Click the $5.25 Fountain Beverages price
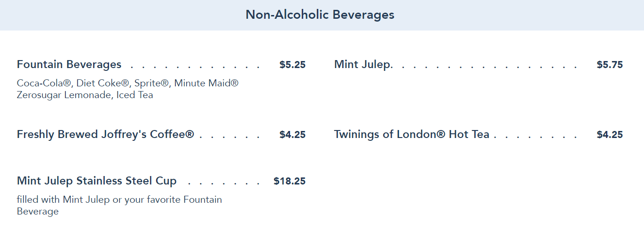Image resolution: width=644 pixels, height=230 pixels. click(x=292, y=65)
